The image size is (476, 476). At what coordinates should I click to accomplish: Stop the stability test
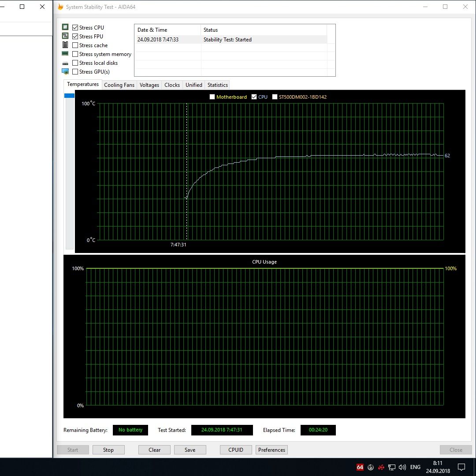[108, 450]
